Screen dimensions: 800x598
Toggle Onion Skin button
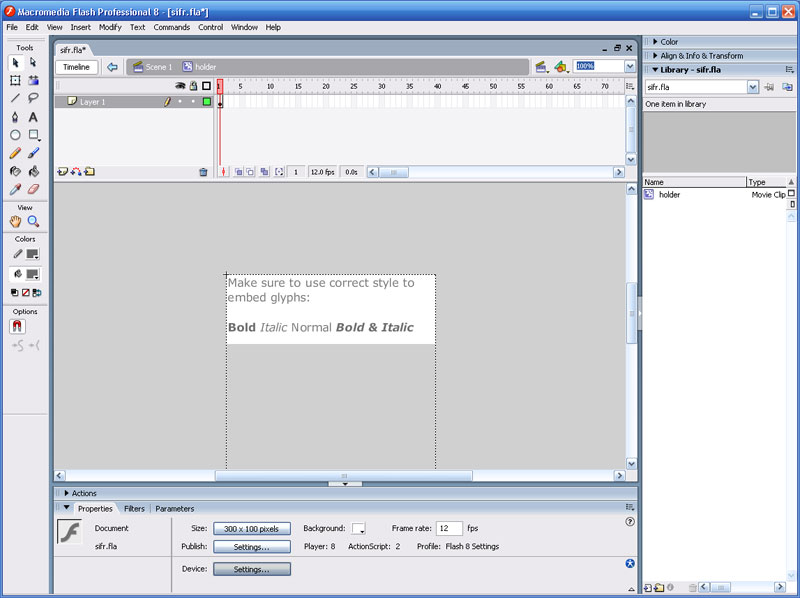coord(238,172)
